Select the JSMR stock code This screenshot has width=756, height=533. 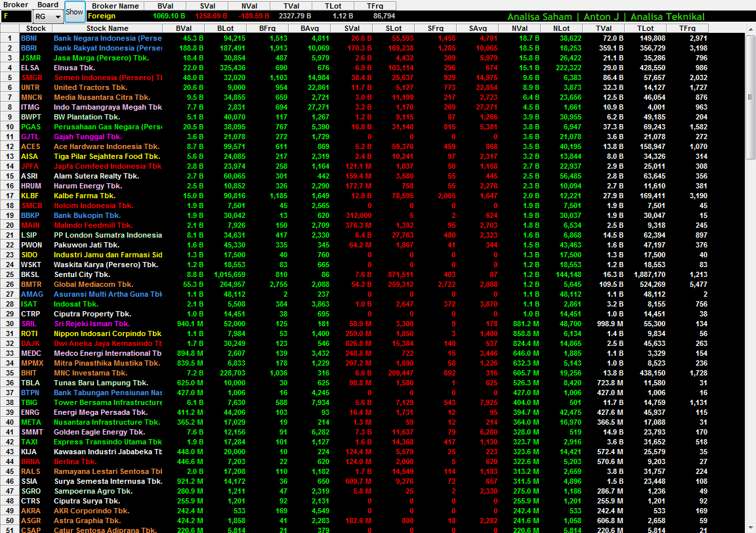point(31,58)
